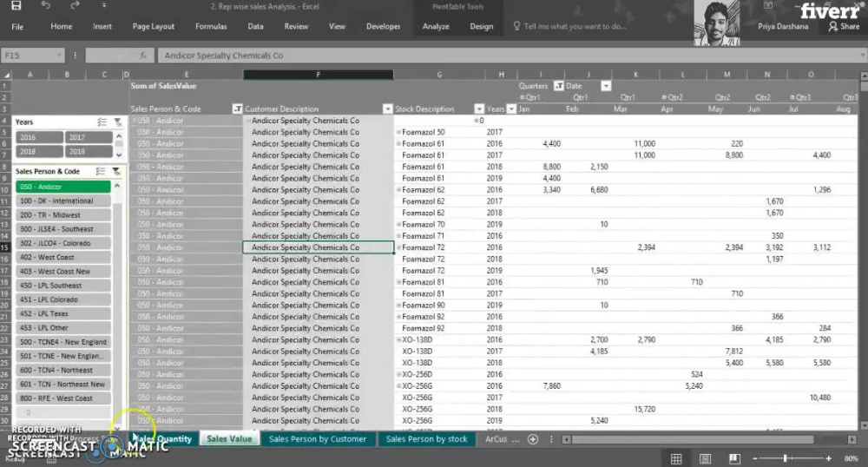Image resolution: width=868 pixels, height=467 pixels.
Task: Open the Data ribbon tab
Action: [255, 27]
